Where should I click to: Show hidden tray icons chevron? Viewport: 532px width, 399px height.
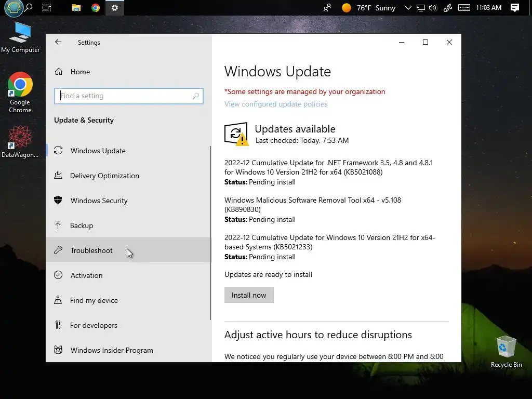(x=408, y=7)
